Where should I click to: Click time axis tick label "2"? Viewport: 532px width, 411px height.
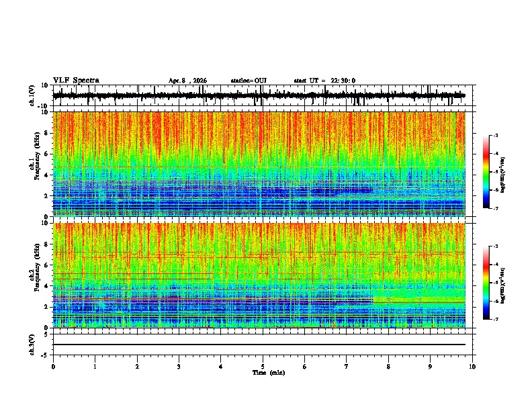tap(137, 367)
